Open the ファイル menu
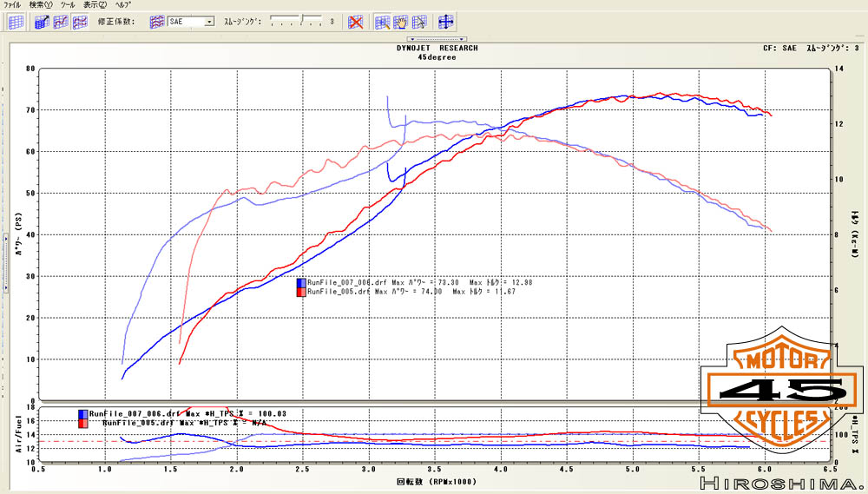 [12, 4]
